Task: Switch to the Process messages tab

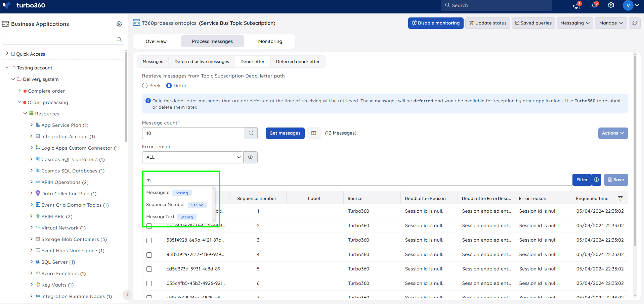Action: [x=212, y=41]
